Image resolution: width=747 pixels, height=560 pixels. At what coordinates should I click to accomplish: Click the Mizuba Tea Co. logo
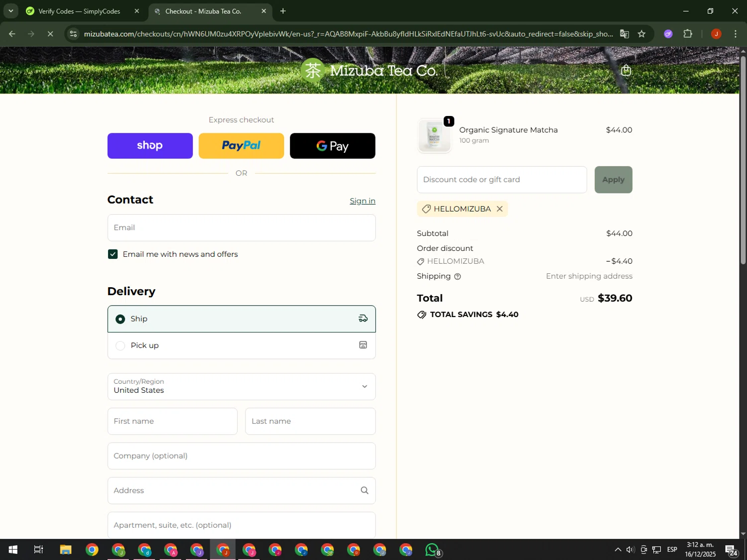369,71
